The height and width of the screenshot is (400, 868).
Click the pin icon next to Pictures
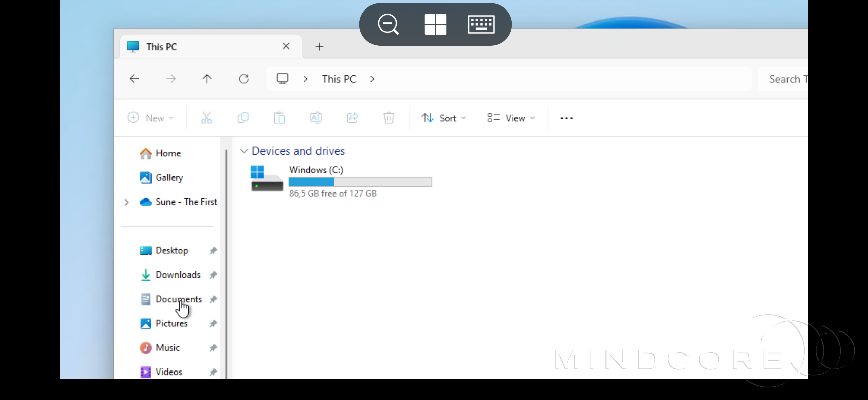213,324
